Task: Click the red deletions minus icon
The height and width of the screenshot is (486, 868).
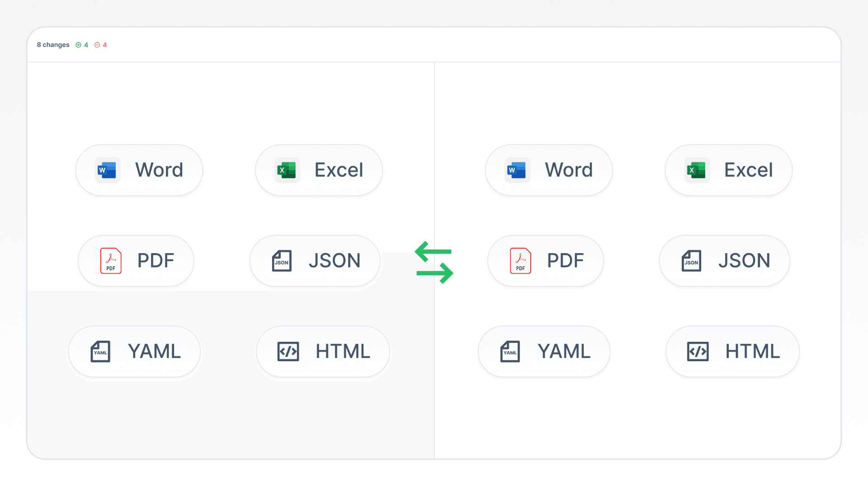Action: 97,45
